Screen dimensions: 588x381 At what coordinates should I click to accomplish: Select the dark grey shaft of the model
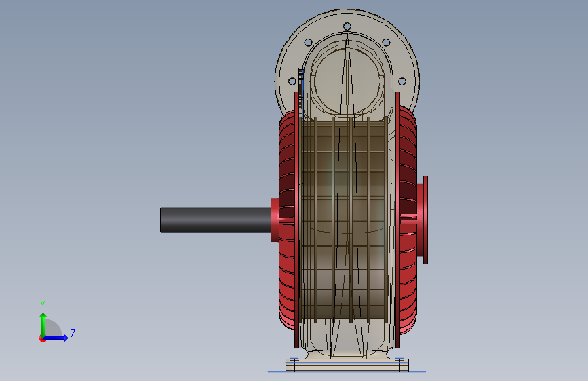coord(216,220)
